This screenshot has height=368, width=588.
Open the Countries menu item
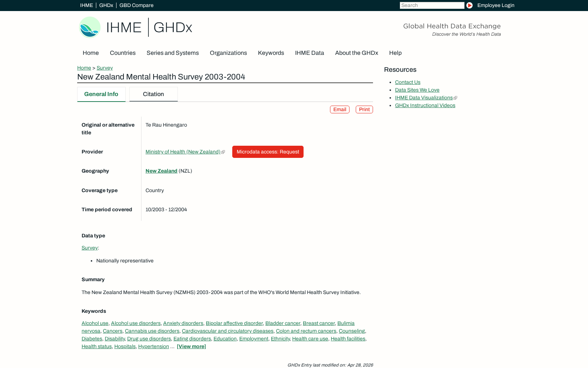point(123,53)
